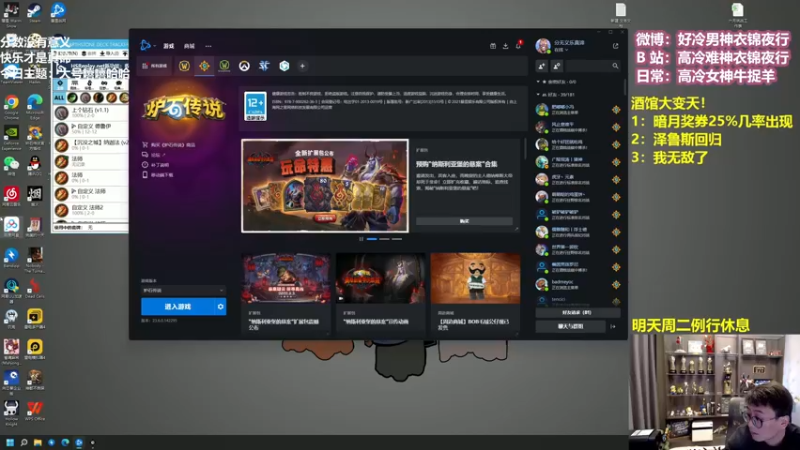Click the user profile avatar
800x450 pixels.
coord(543,45)
